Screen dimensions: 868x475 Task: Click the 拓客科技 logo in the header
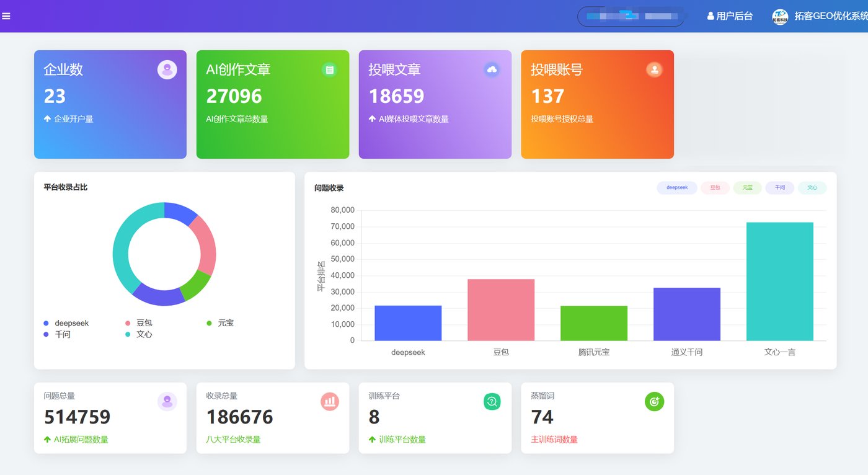point(780,17)
